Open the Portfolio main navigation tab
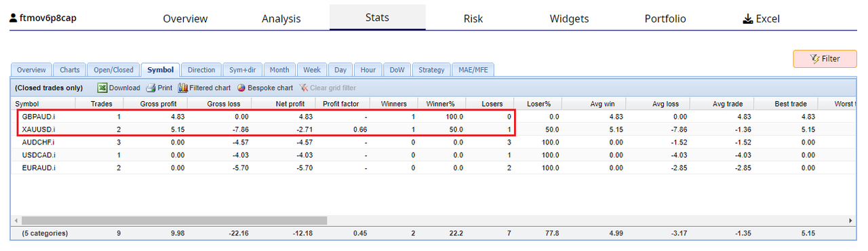Viewport: 868px width, 251px height. click(665, 18)
